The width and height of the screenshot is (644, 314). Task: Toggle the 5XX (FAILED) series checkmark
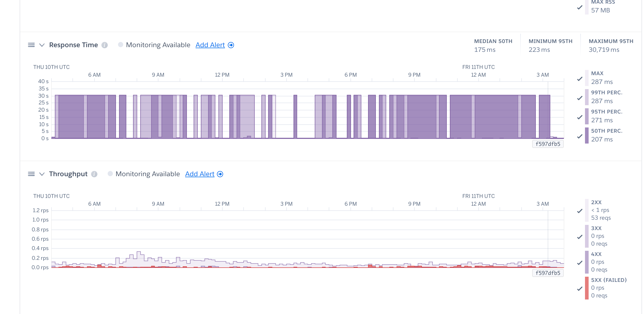tap(580, 288)
